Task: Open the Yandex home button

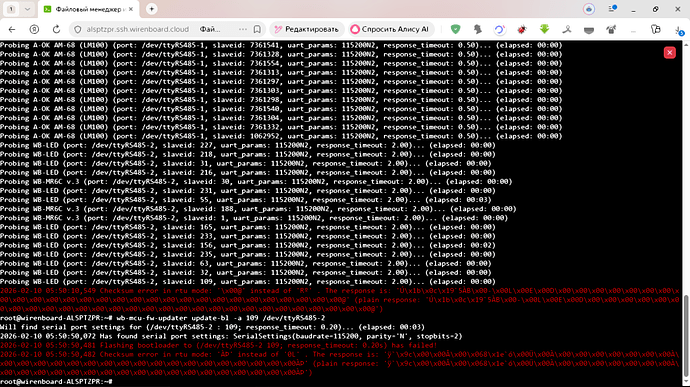Action: pos(34,29)
